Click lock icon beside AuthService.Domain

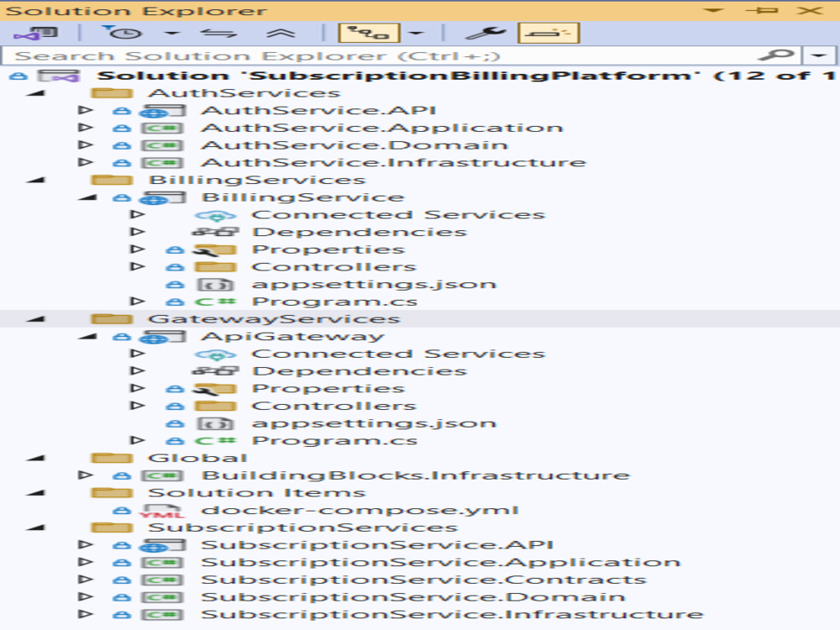pyautogui.click(x=122, y=145)
